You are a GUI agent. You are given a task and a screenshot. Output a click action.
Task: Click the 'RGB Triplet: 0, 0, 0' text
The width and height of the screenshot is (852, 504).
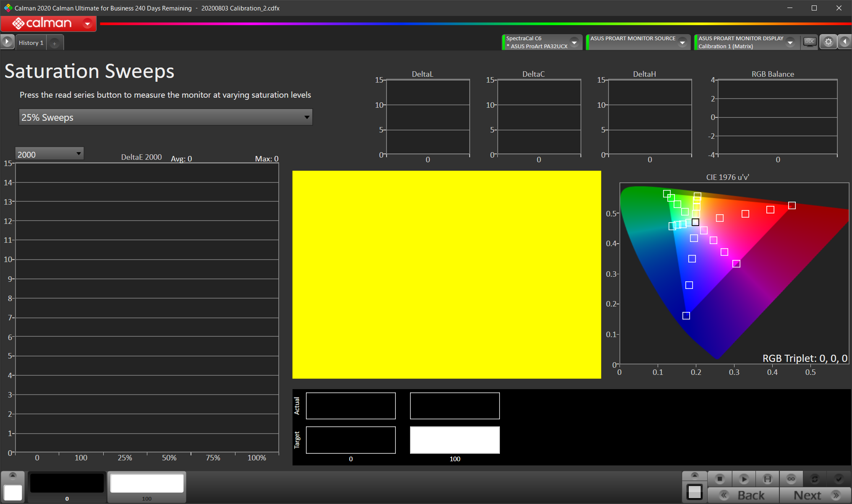(x=805, y=358)
